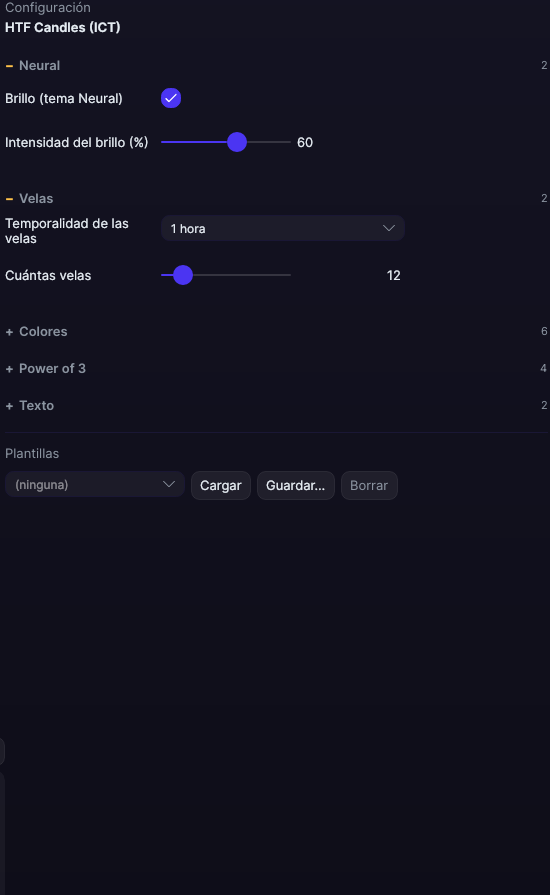The width and height of the screenshot is (550, 895).
Task: Collapse the Velas section minus icon
Action: pyautogui.click(x=9, y=199)
